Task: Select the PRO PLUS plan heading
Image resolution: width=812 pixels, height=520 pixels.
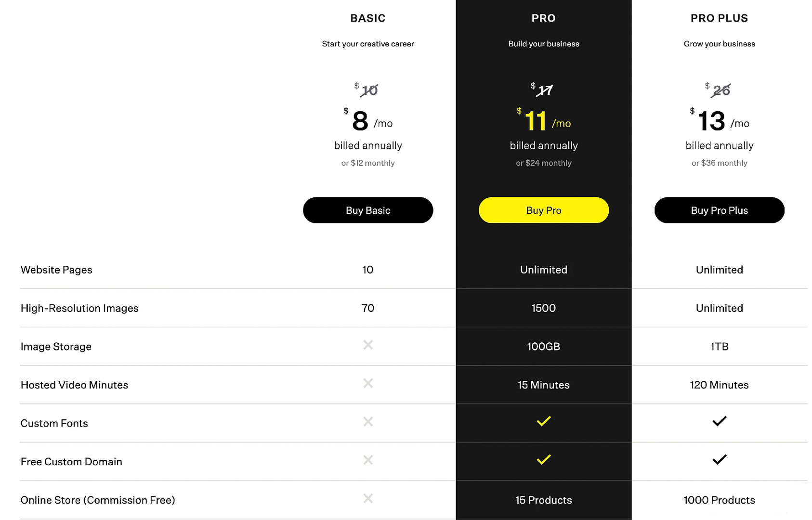Action: point(720,18)
